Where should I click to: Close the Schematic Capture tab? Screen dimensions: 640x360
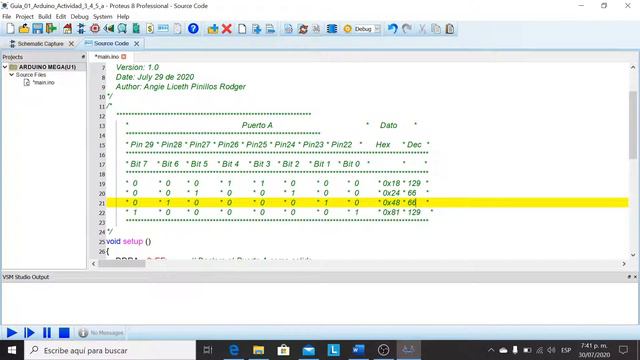point(71,43)
